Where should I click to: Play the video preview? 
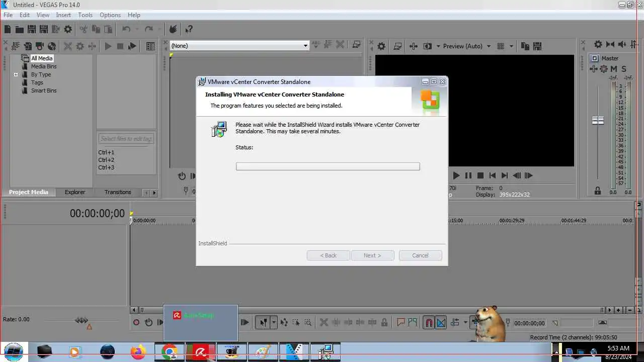456,175
